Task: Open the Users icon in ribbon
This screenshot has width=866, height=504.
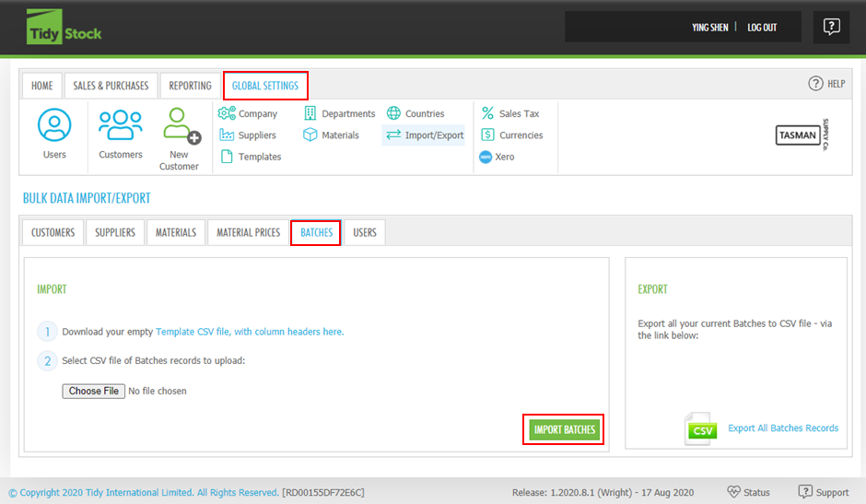Action: pyautogui.click(x=54, y=133)
